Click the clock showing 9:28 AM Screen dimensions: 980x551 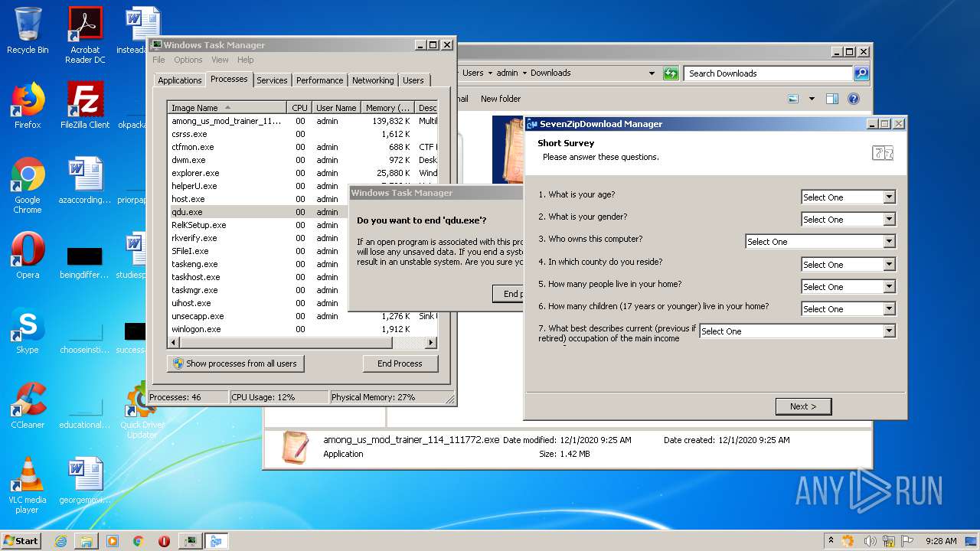pos(941,541)
